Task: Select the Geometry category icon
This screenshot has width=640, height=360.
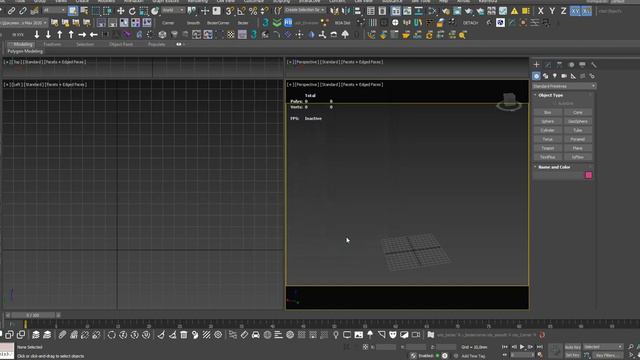Action: 536,76
